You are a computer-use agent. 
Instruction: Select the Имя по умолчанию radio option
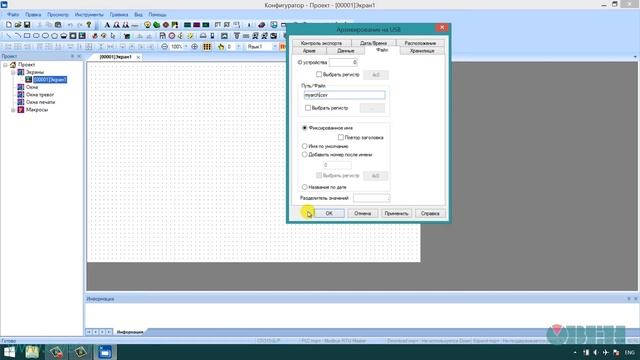(304, 146)
